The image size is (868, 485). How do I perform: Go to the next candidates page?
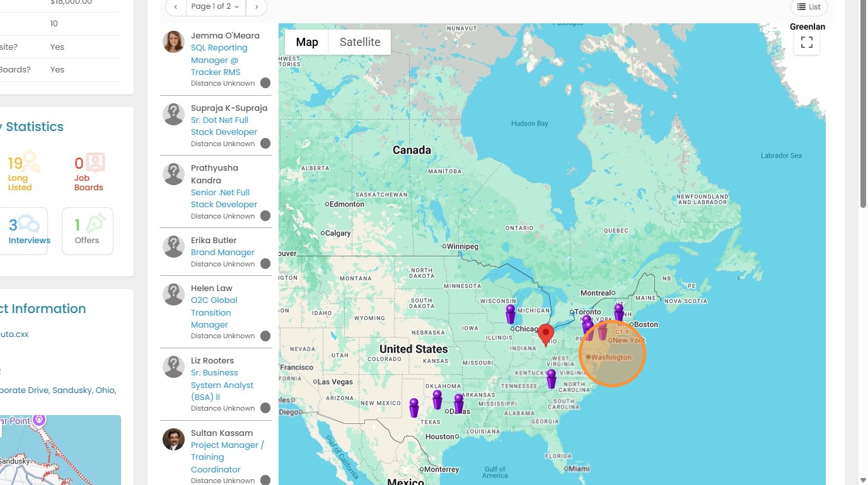pos(256,6)
